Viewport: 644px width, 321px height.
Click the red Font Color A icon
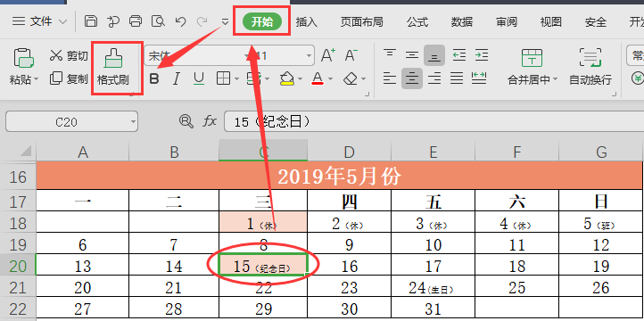click(318, 78)
